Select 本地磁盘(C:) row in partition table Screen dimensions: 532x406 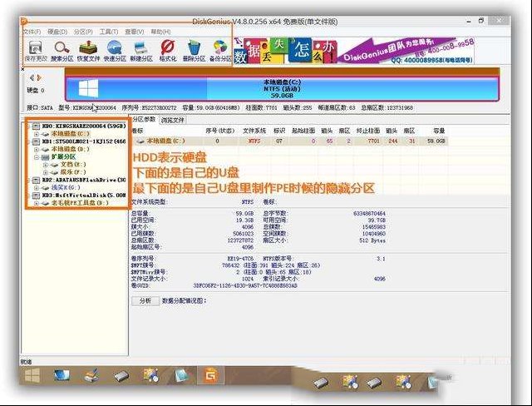290,141
